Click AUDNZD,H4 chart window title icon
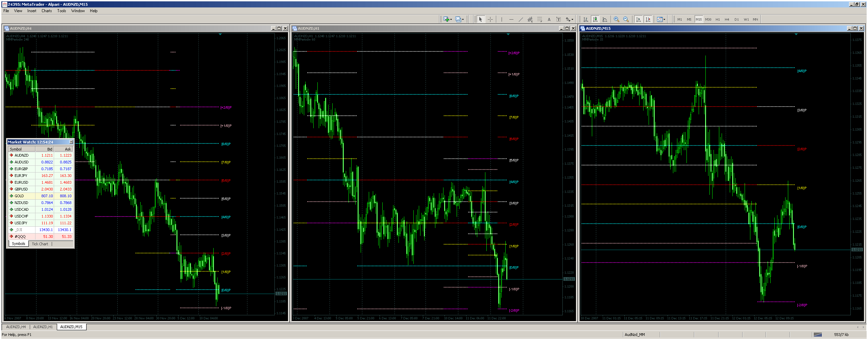Screen dimensions: 868x339 [7, 28]
